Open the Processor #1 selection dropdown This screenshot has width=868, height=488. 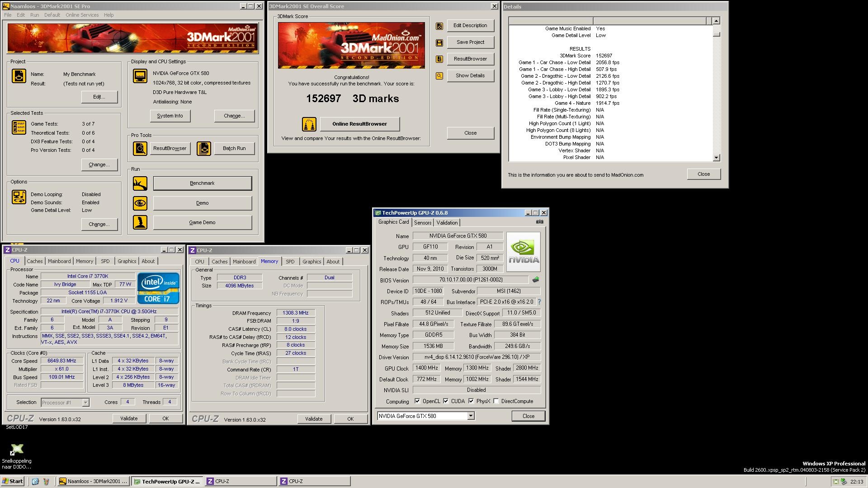pyautogui.click(x=85, y=403)
